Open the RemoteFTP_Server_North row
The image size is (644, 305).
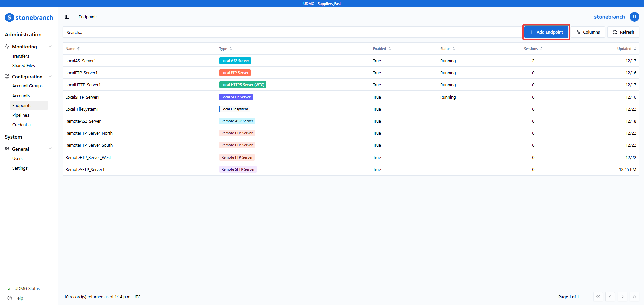click(89, 133)
